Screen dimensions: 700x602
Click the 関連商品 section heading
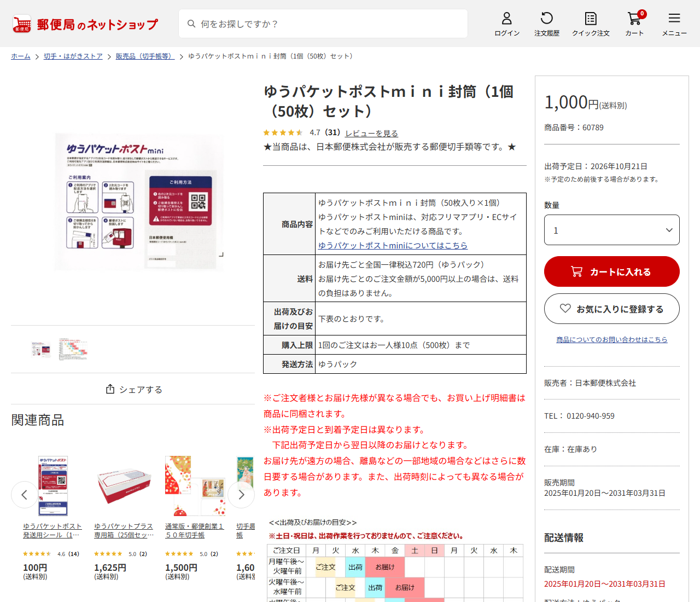[38, 420]
